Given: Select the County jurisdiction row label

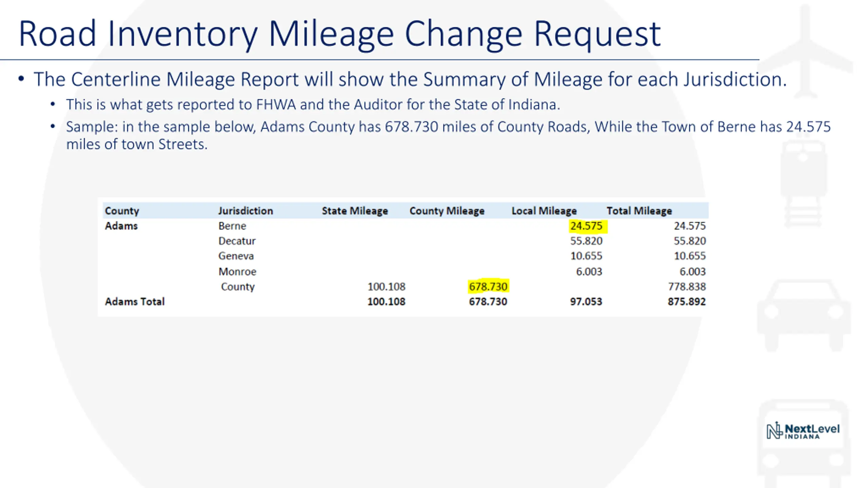Looking at the screenshot, I should pos(238,287).
